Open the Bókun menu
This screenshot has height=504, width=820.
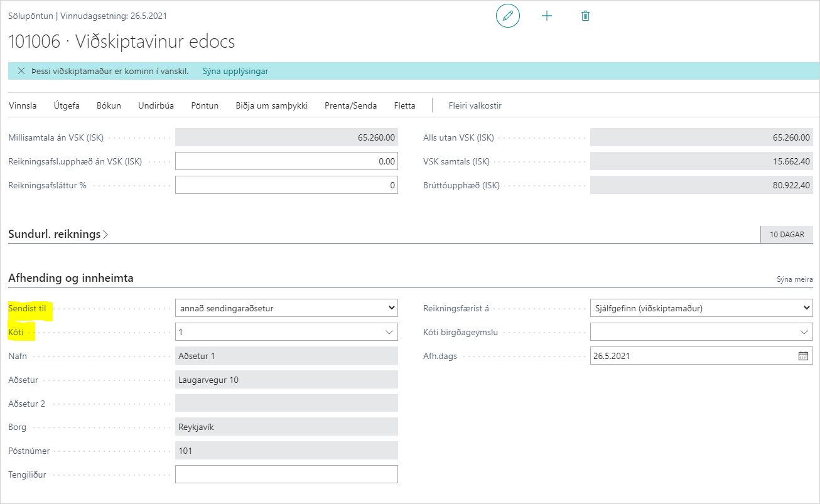pyautogui.click(x=109, y=105)
